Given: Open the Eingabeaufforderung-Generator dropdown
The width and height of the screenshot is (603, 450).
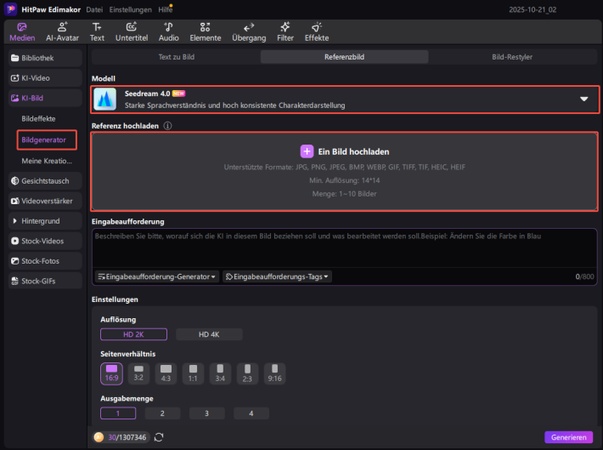Looking at the screenshot, I should [157, 276].
